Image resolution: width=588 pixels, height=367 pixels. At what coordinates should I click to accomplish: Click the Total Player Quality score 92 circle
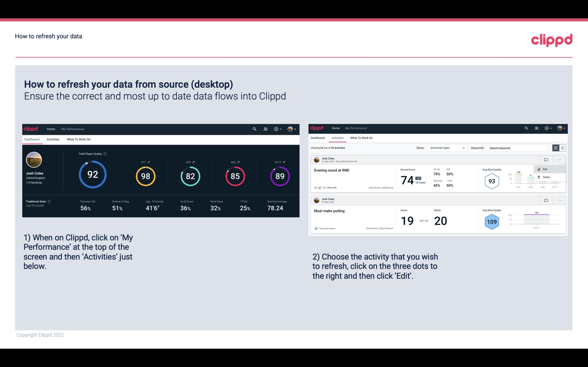pyautogui.click(x=92, y=175)
